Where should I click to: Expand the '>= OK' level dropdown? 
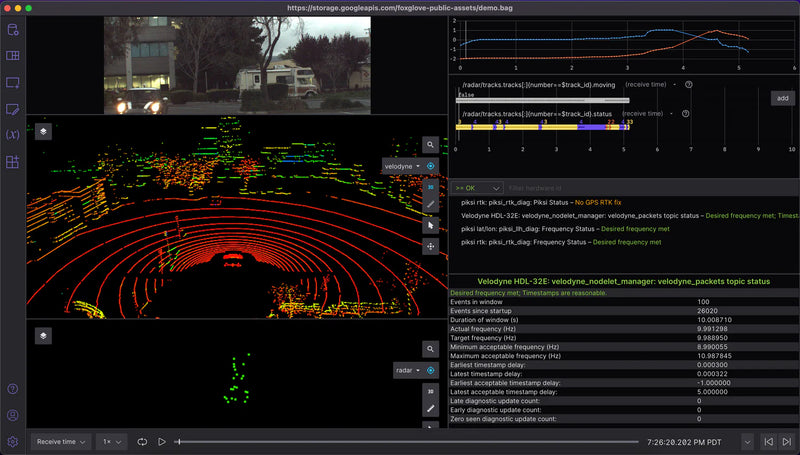(477, 187)
